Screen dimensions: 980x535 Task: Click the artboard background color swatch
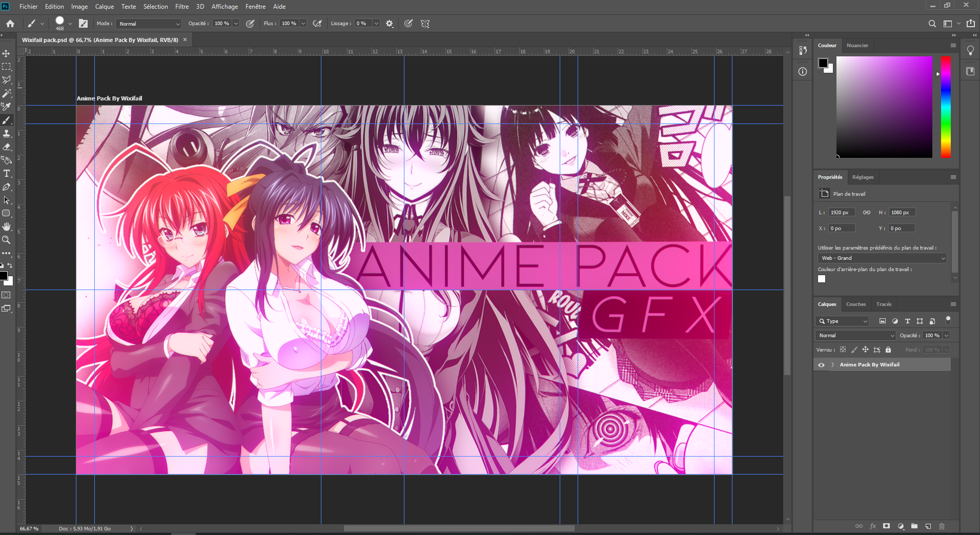[x=822, y=279]
